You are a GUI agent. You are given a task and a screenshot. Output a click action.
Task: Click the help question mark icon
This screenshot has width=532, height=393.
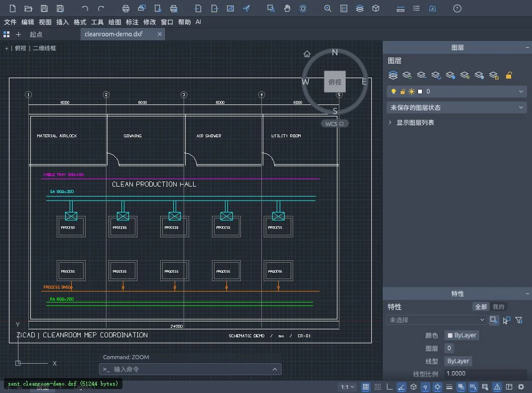pos(457,8)
